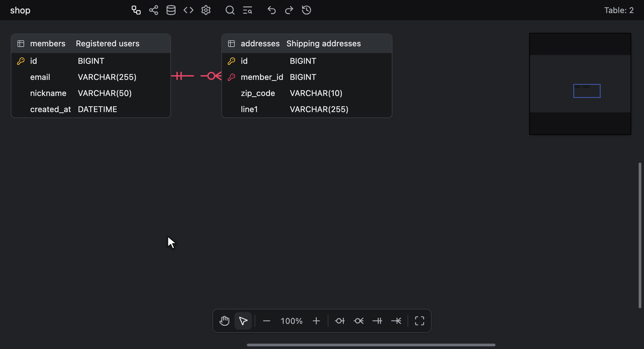Screen dimensions: 644x349
Task: Select the nickname column name
Action: (x=48, y=93)
